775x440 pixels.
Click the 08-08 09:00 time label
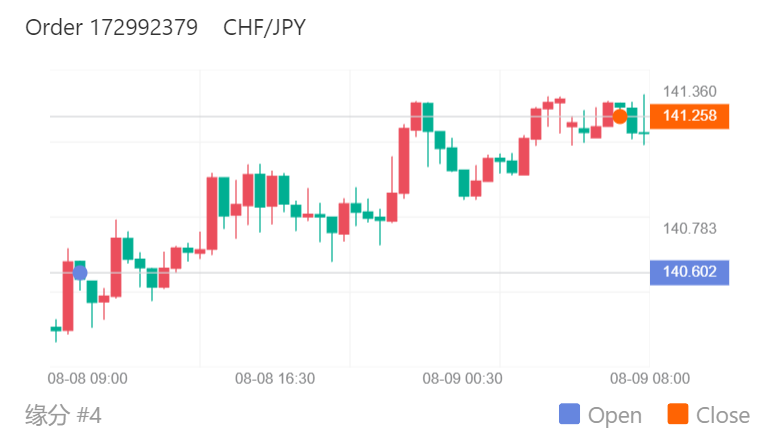pyautogui.click(x=88, y=379)
